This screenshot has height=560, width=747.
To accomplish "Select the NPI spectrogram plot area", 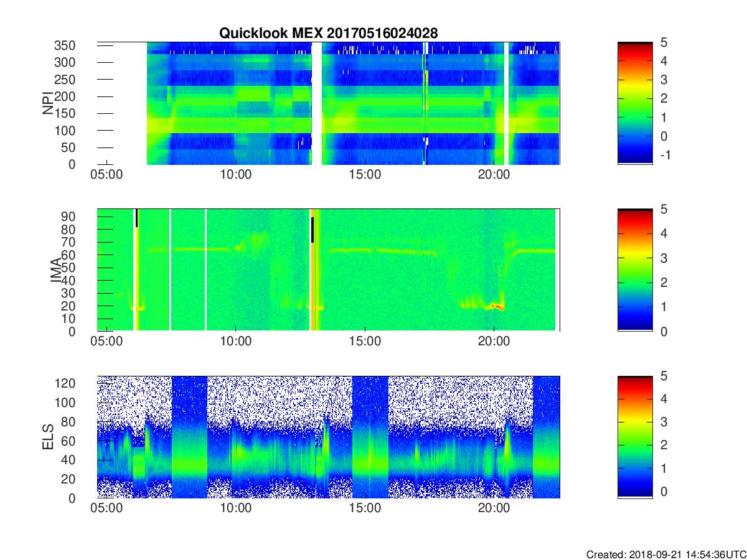I will coord(328,103).
